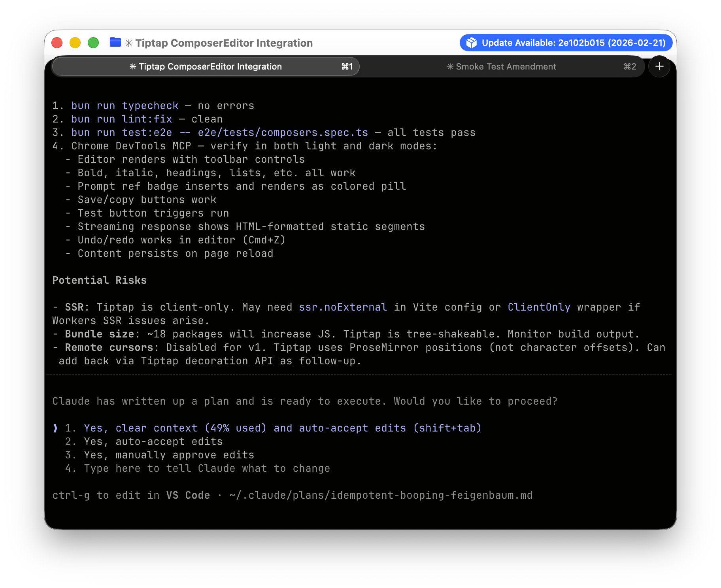The height and width of the screenshot is (588, 721).
Task: Click the yellow minimize window button
Action: (x=75, y=43)
